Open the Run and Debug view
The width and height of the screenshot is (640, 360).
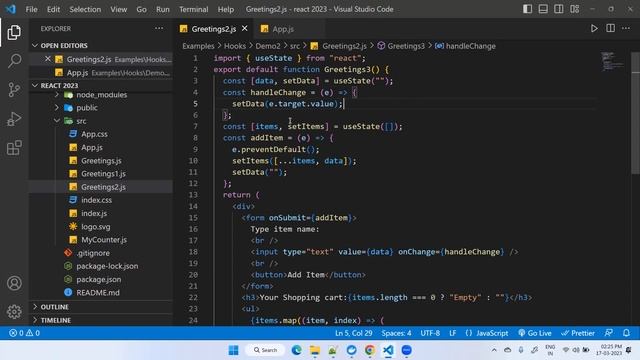[14, 119]
